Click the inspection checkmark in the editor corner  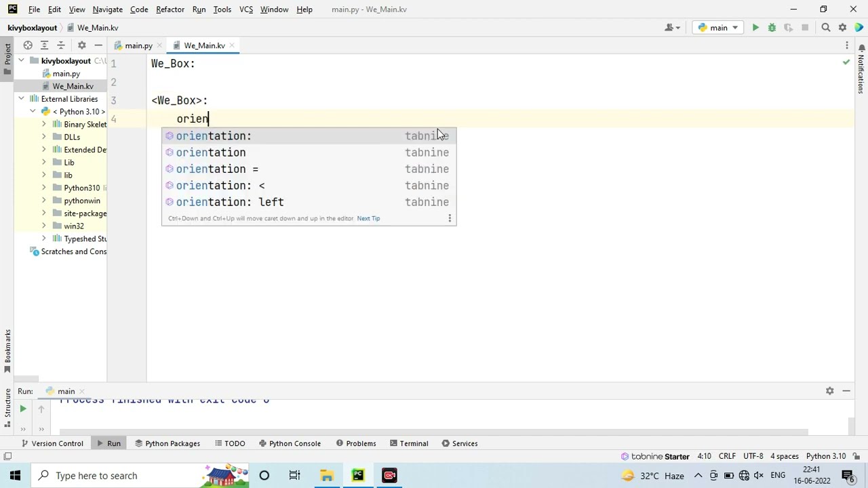pyautogui.click(x=846, y=62)
